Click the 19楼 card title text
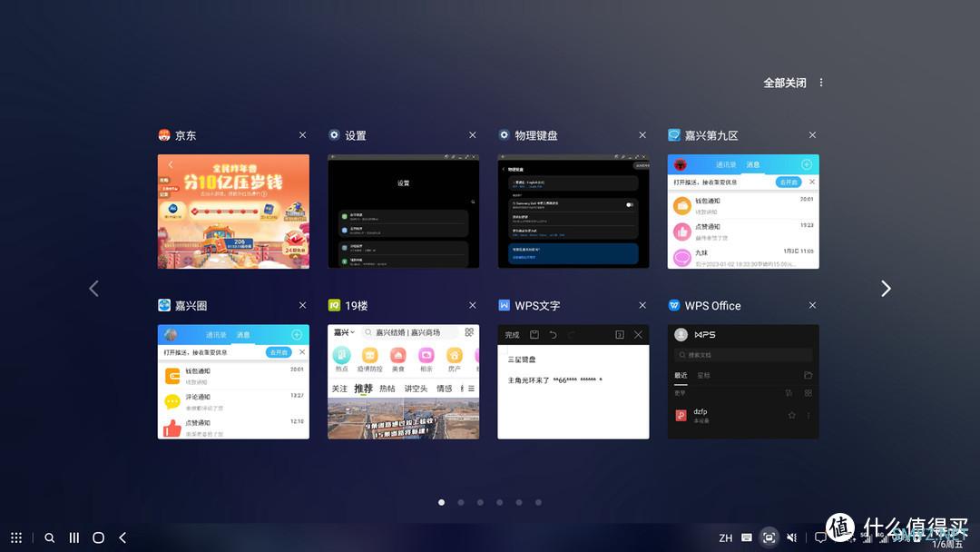This screenshot has height=552, width=980. point(357,306)
